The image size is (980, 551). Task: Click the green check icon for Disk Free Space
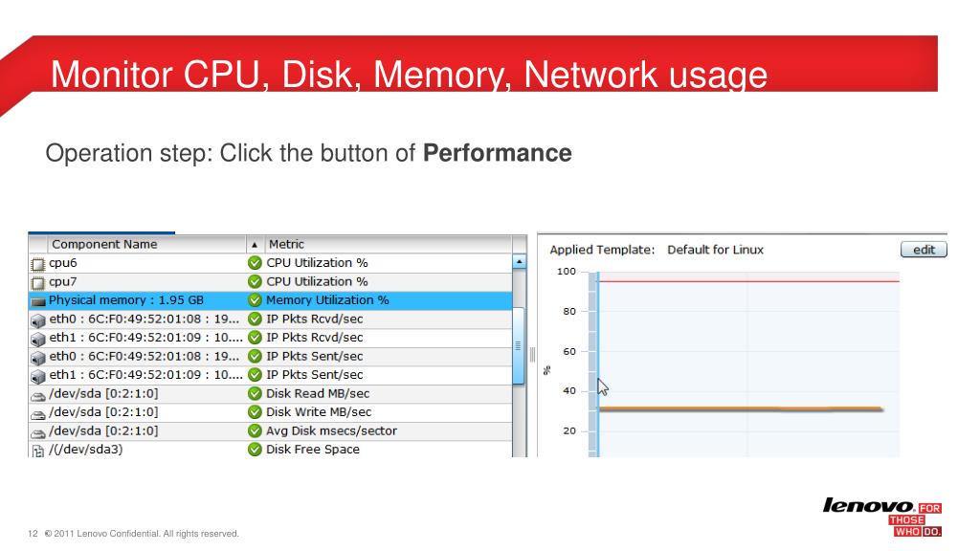point(255,450)
